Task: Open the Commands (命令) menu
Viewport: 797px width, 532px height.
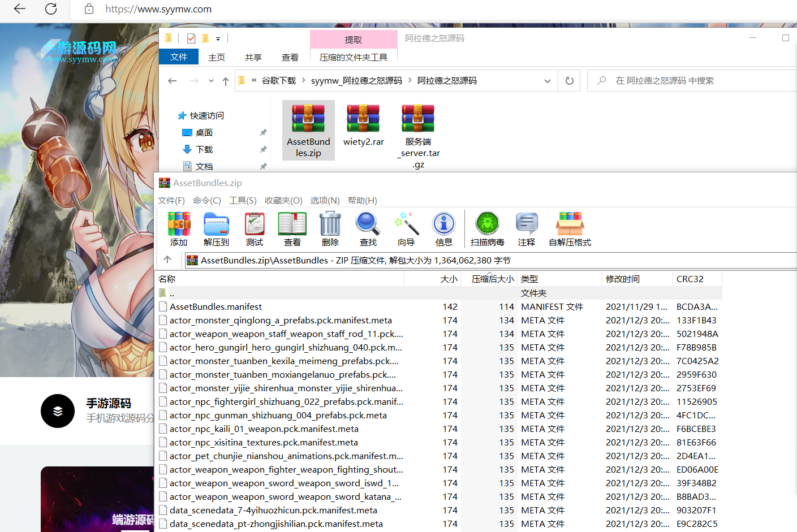Action: [x=206, y=201]
